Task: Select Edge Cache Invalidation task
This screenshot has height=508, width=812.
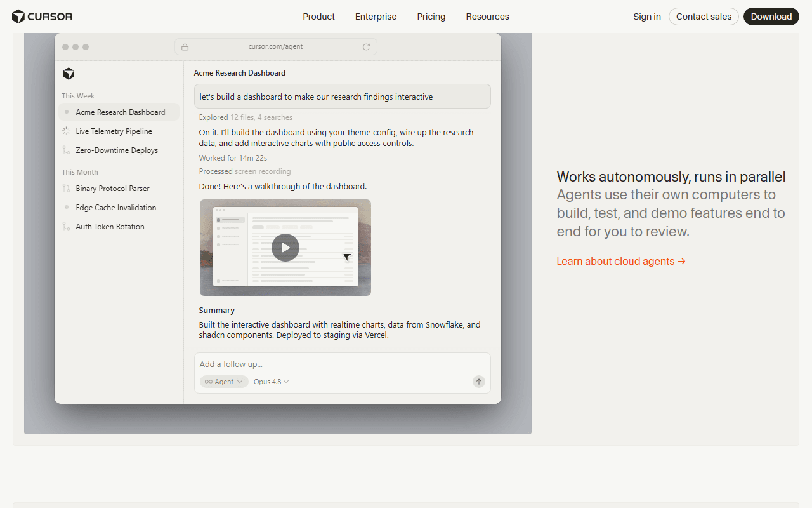Action: coord(119,208)
